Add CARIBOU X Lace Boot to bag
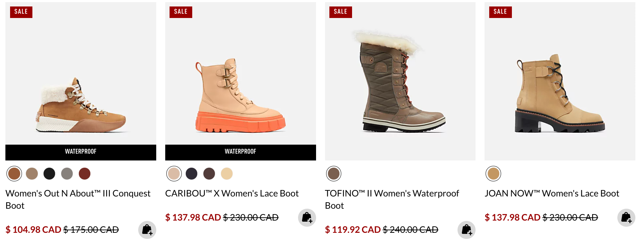This screenshot has width=644, height=240. (307, 218)
